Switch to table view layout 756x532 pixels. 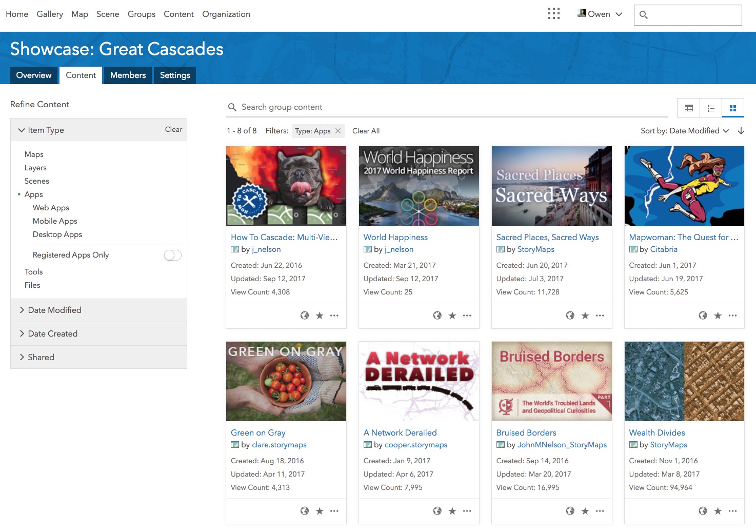coord(688,108)
